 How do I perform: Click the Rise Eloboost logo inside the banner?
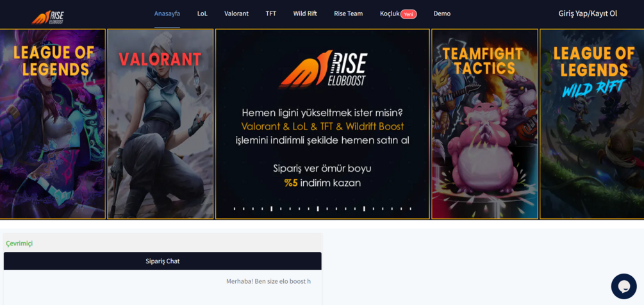point(323,69)
